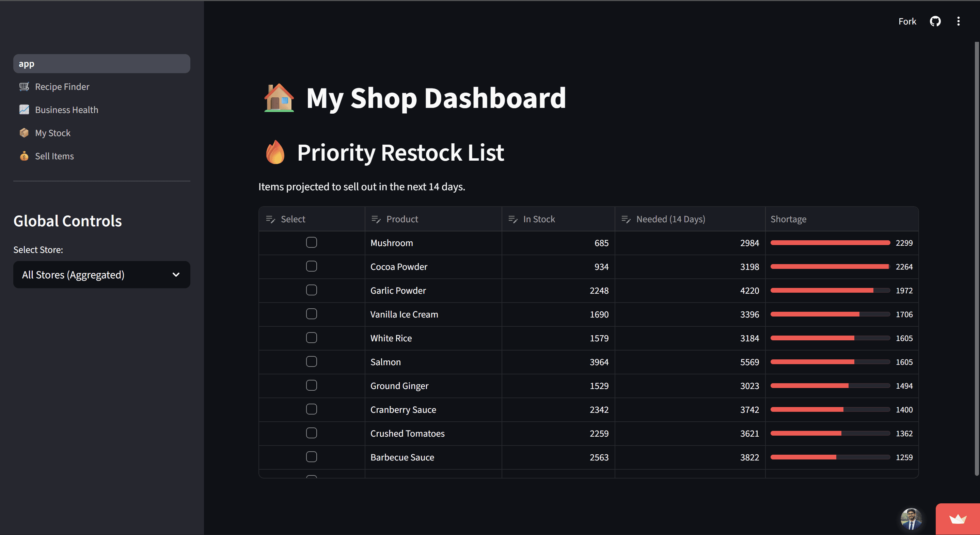Open the Business Health link
Screen dimensions: 980x535
[67, 110]
